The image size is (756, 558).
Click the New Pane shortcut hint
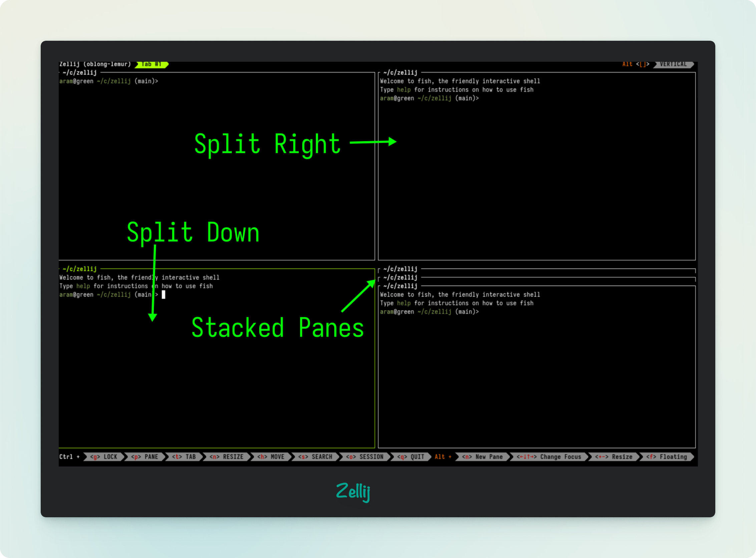click(482, 457)
